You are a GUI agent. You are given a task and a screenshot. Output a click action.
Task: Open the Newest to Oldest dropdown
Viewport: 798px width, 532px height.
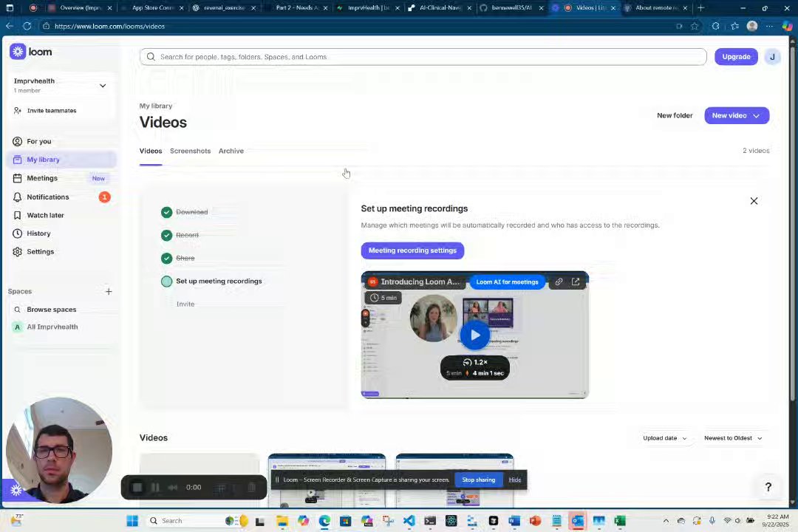733,438
